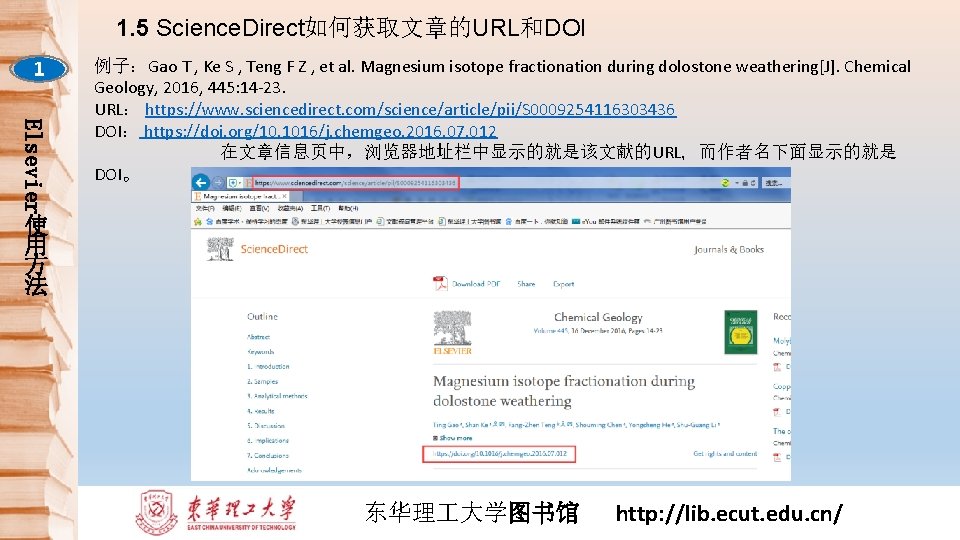The width and height of the screenshot is (960, 540).
Task: Open the shield security icon beside address bar
Action: (233, 182)
